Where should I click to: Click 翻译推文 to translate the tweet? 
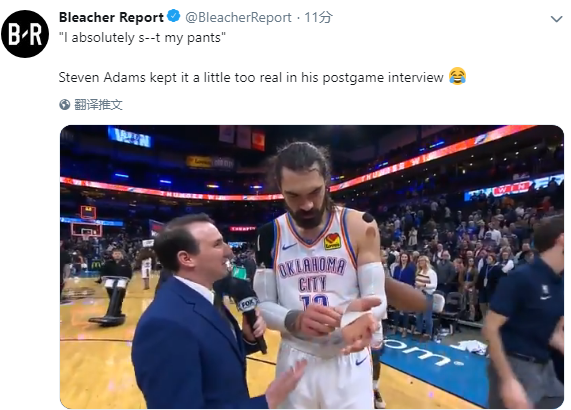click(98, 105)
